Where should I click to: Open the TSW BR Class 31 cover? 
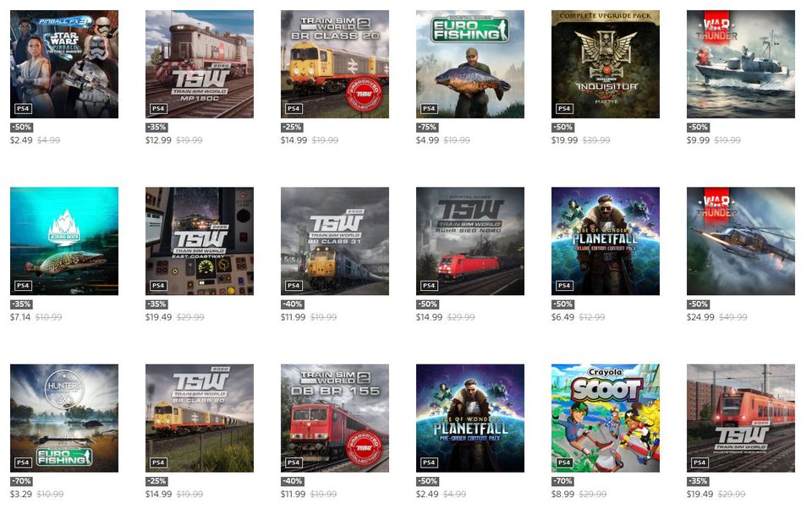(x=335, y=241)
